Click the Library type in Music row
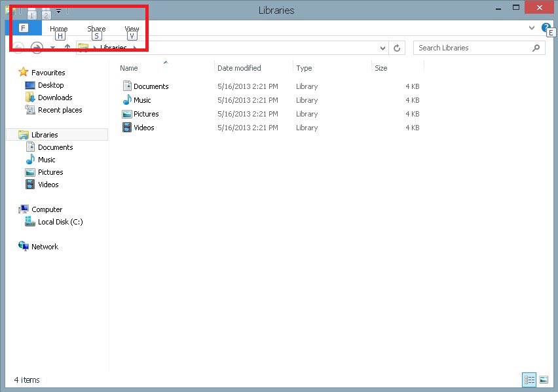Viewport: 558px width, 392px height. tap(307, 100)
